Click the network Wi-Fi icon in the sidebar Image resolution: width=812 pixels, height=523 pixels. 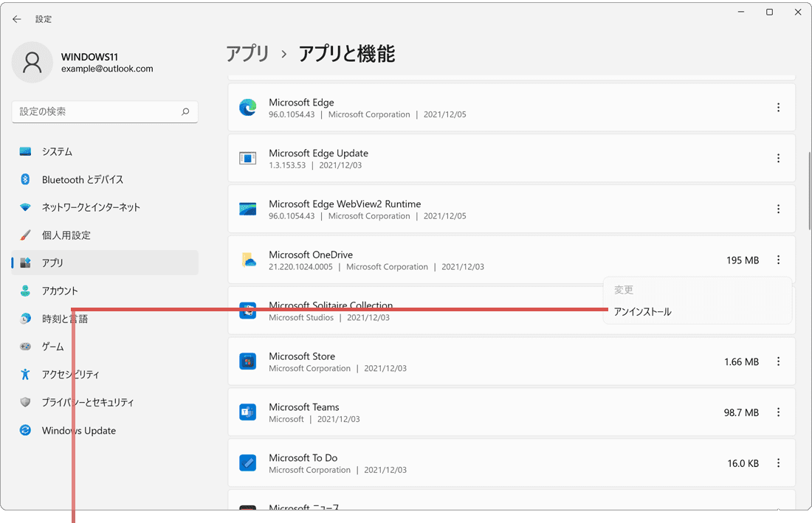click(x=25, y=207)
